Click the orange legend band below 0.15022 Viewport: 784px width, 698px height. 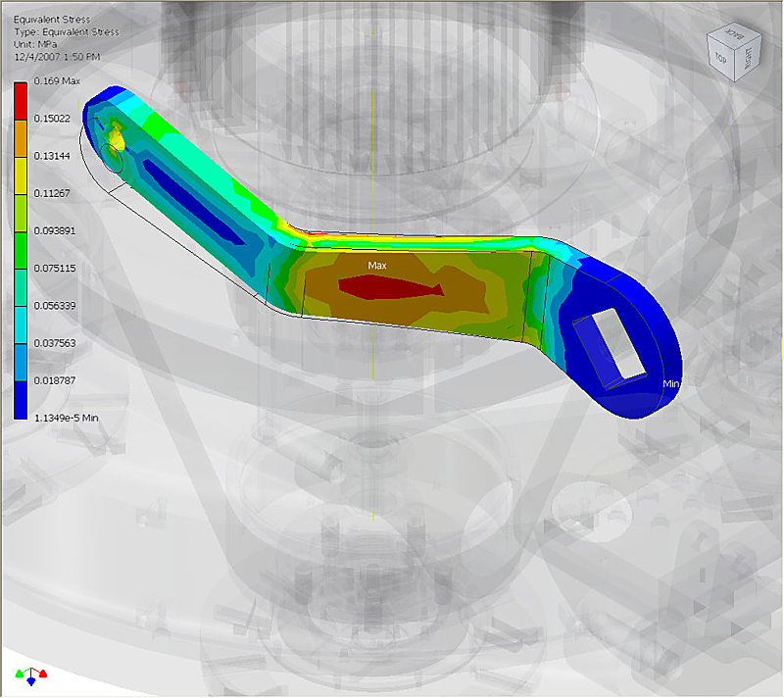pos(21,137)
